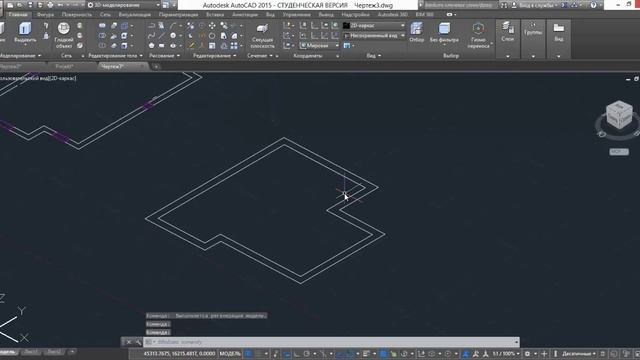The width and height of the screenshot is (640, 360).
Task: Open the 2D-каркас visual style dropdown
Action: click(x=374, y=25)
